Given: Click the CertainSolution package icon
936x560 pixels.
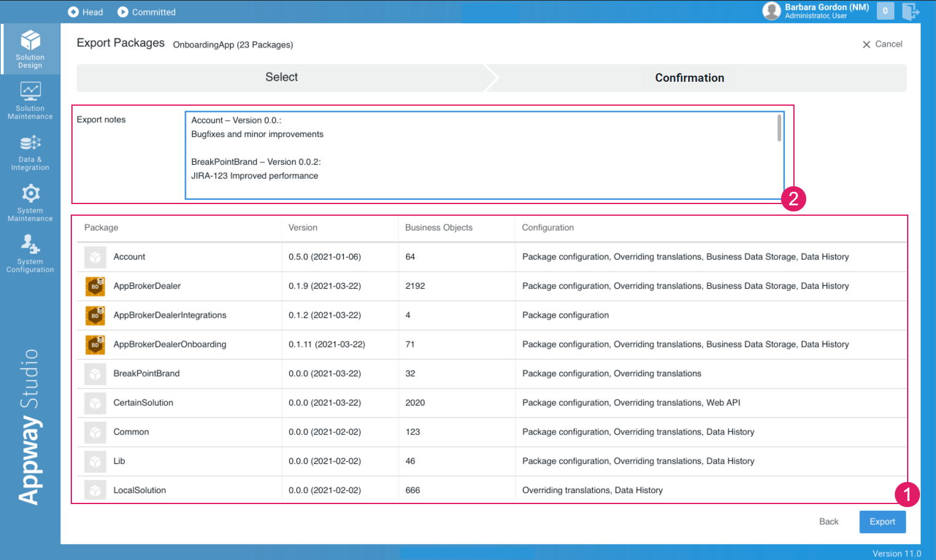Looking at the screenshot, I should (x=95, y=403).
